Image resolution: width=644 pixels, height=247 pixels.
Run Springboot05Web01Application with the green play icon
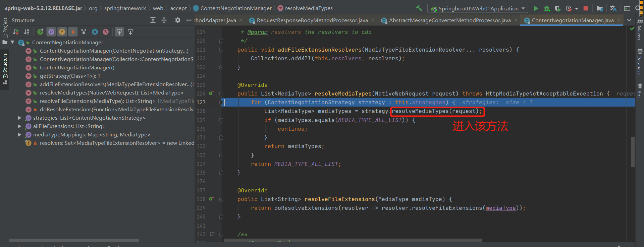coord(536,8)
